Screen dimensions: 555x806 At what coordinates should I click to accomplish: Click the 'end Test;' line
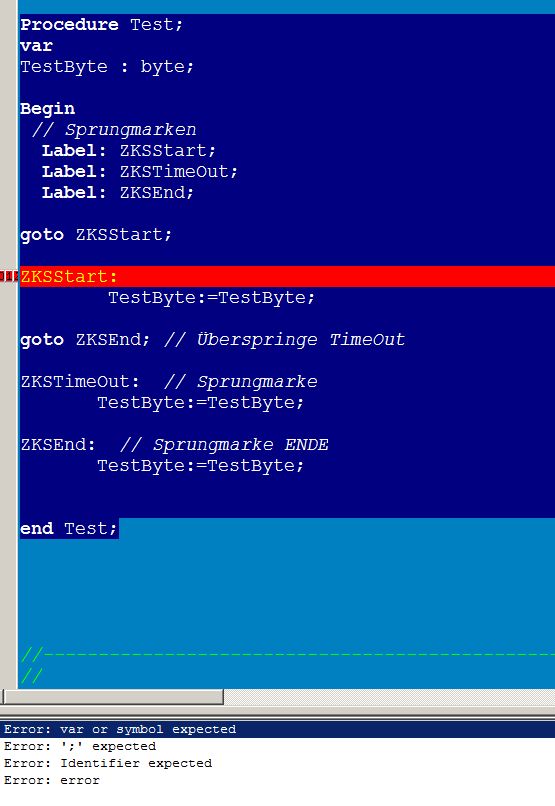tap(69, 528)
